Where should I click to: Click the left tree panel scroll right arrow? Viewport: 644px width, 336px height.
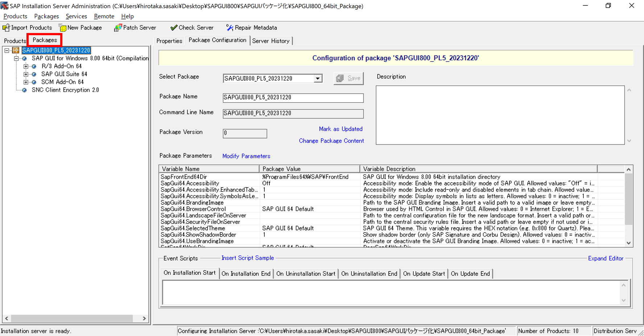[x=144, y=319]
